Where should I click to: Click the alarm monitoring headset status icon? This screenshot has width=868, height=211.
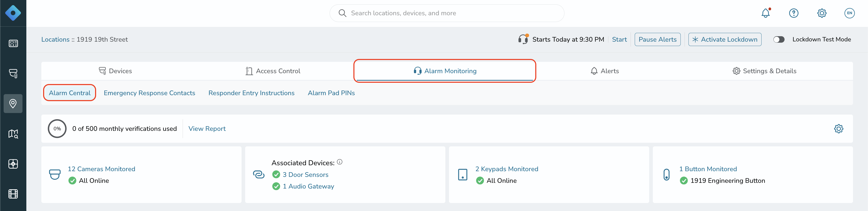(523, 39)
